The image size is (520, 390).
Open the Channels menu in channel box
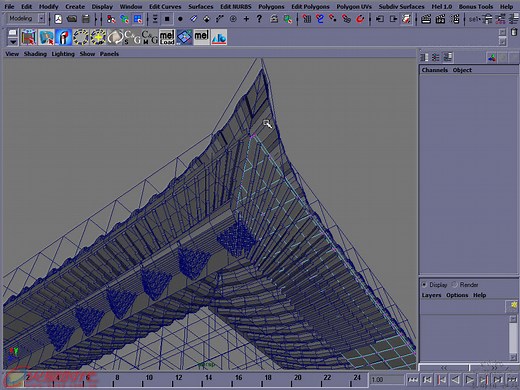pyautogui.click(x=434, y=70)
